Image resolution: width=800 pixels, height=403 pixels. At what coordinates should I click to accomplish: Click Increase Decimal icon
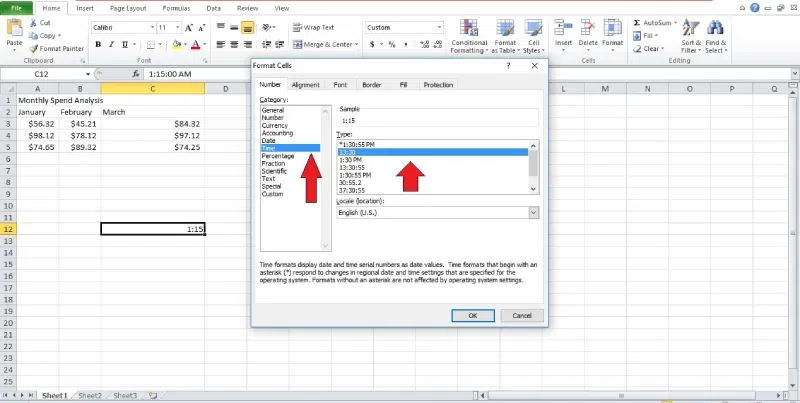point(424,45)
